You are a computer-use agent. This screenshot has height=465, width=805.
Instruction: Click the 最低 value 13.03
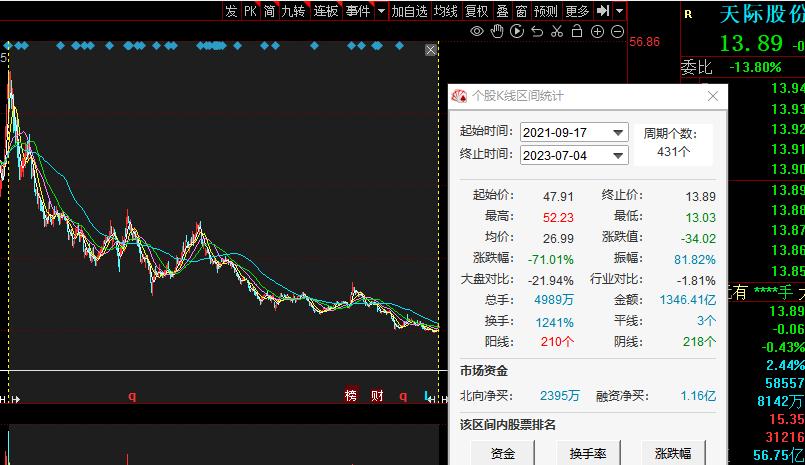click(x=700, y=218)
